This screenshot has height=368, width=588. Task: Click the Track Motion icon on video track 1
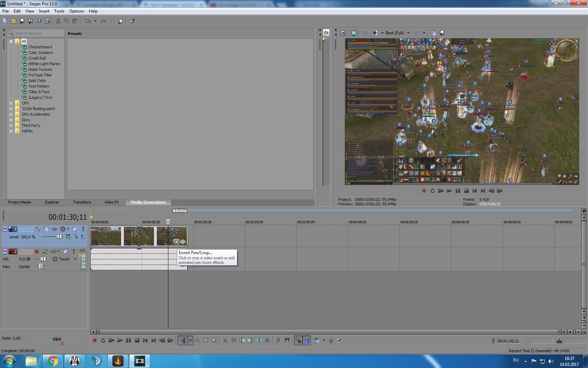pos(46,229)
